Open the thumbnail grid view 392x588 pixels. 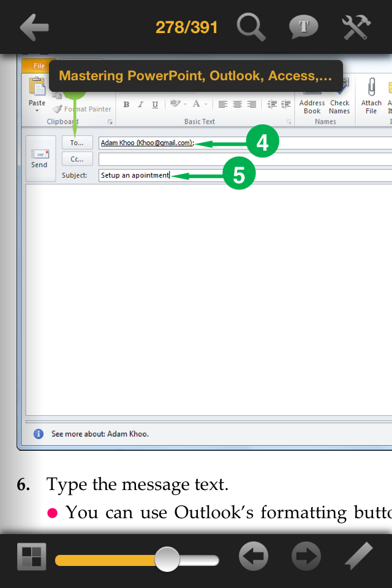point(31,557)
